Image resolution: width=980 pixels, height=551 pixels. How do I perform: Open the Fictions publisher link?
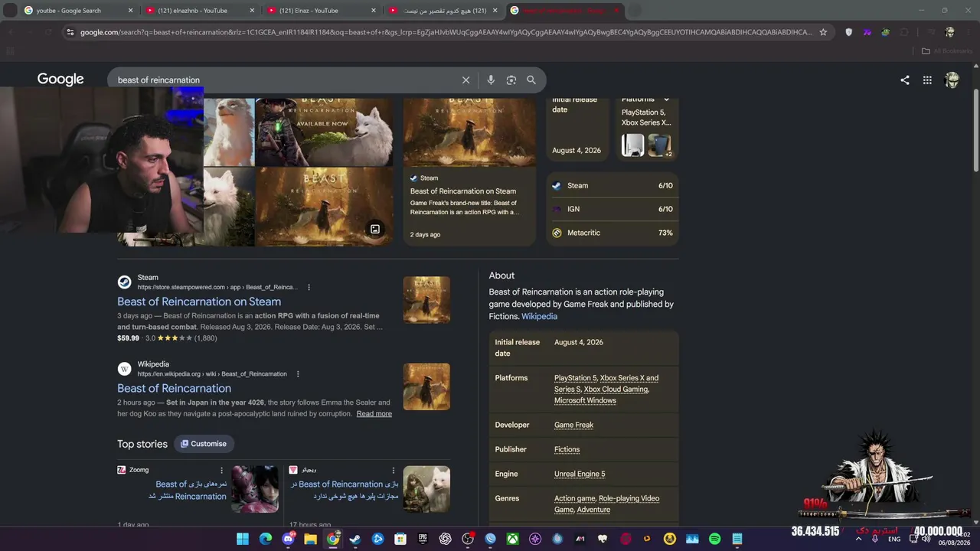[x=567, y=449]
